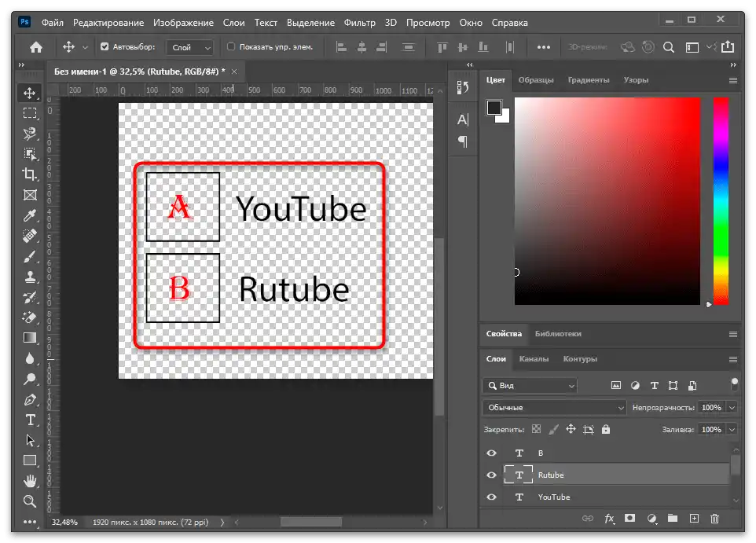Viewport: 756px width, 543px height.
Task: Select the Zoom tool in tools panel
Action: [30, 501]
